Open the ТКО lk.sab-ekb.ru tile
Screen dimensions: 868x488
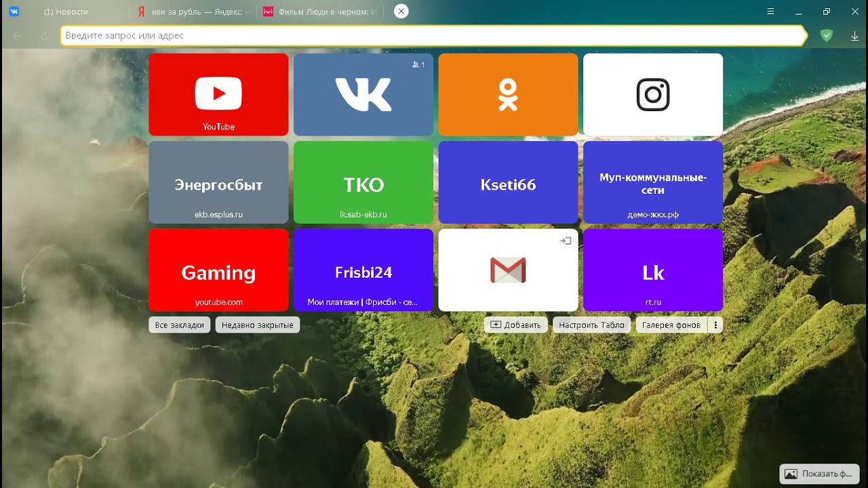point(363,182)
